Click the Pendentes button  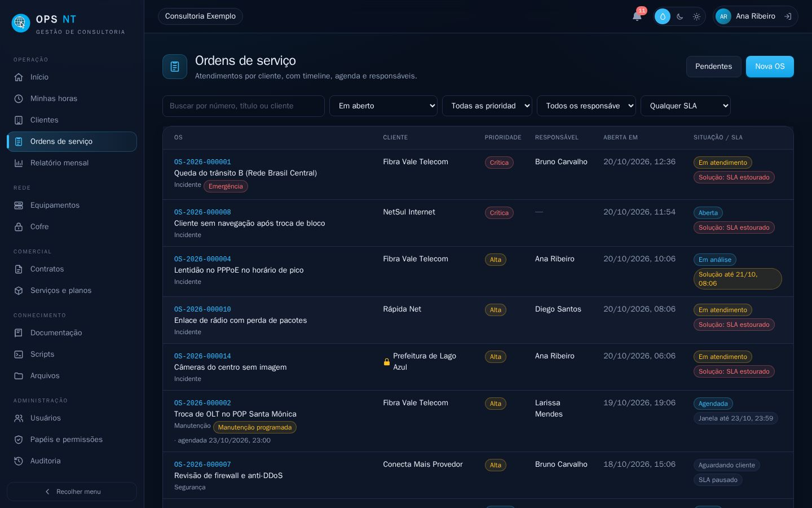tap(713, 67)
